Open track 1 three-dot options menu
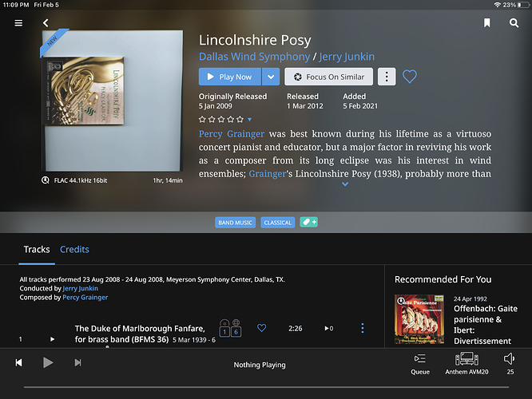The height and width of the screenshot is (399, 532). coord(363,328)
